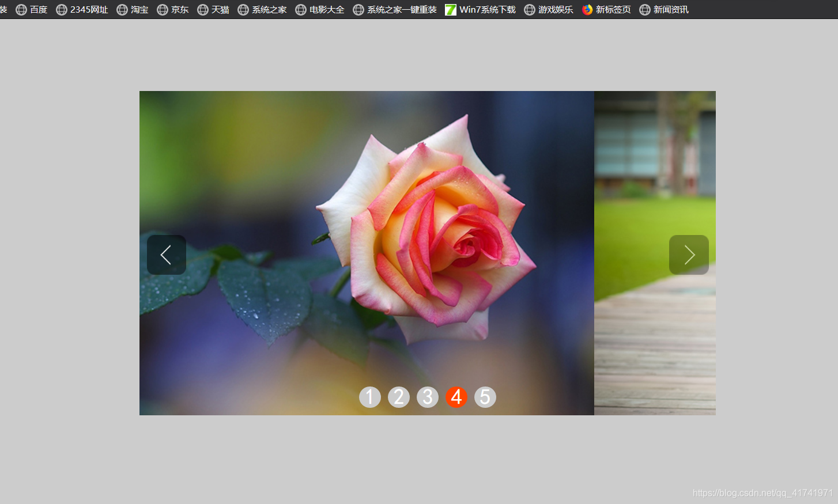Image resolution: width=838 pixels, height=504 pixels.
Task: Open the 2345网址 bookmark
Action: tap(82, 10)
